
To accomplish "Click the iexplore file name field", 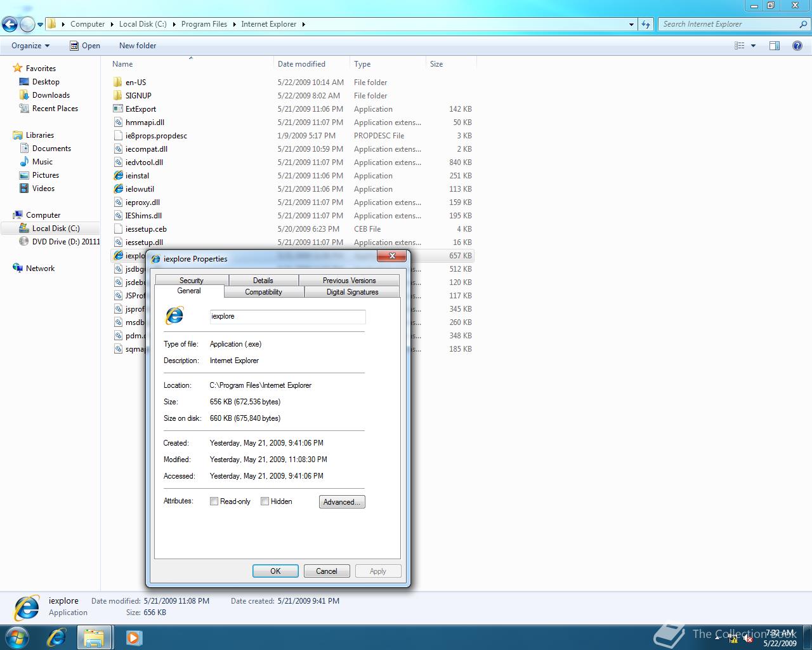I will (x=287, y=316).
